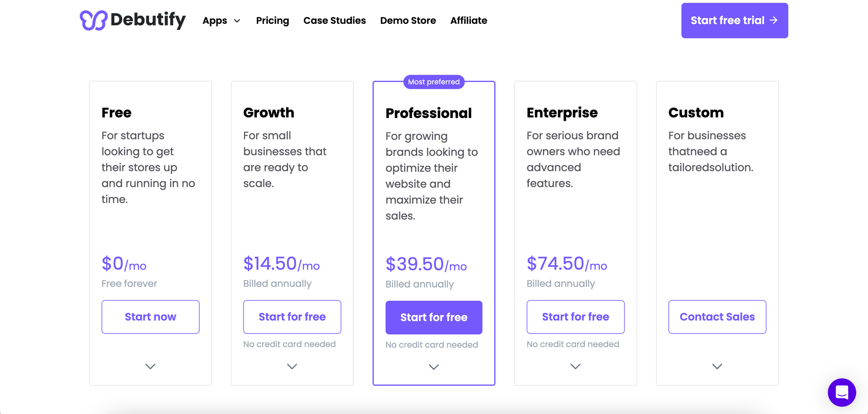
Task: Click the arrow icon in Start free trial
Action: point(773,20)
